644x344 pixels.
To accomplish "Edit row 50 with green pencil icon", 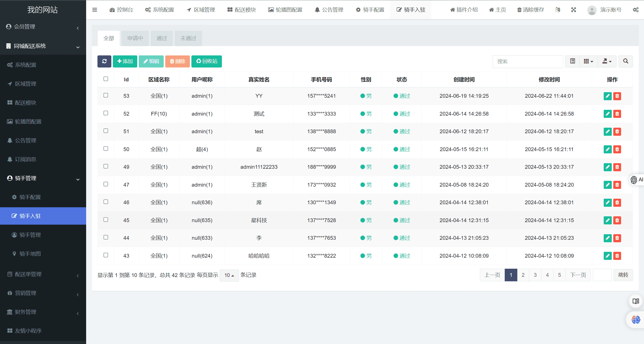I will pos(607,149).
